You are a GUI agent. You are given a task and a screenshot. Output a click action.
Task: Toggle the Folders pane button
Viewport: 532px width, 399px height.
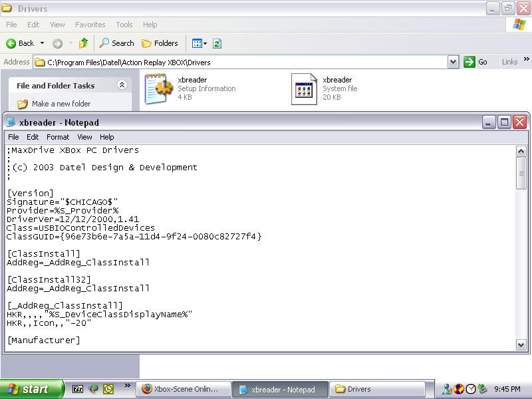[160, 43]
